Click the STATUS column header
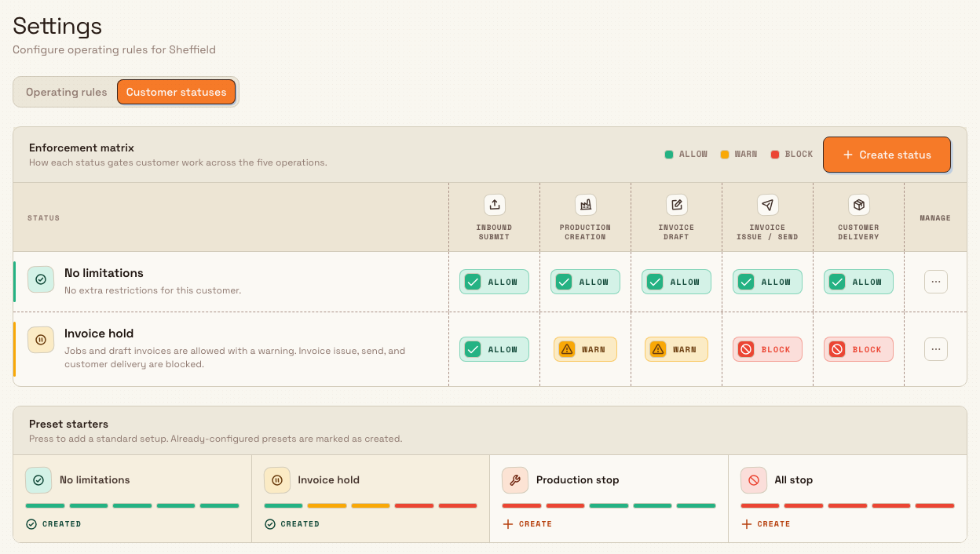 point(43,217)
